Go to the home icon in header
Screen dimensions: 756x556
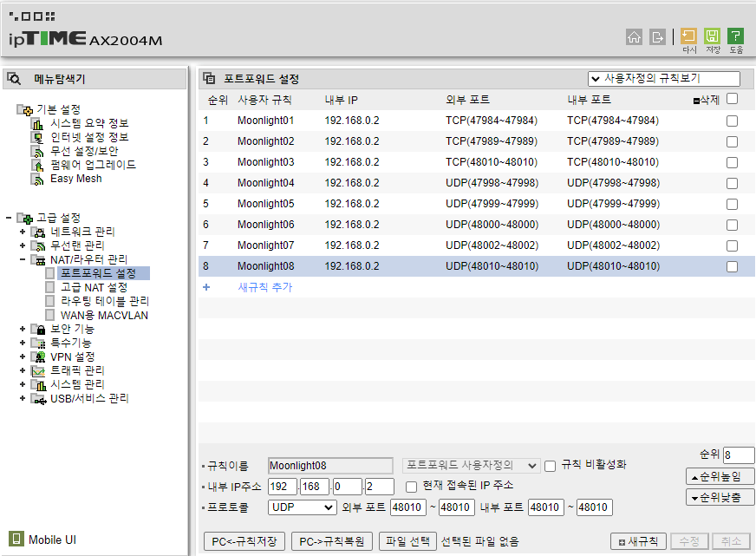pos(634,36)
